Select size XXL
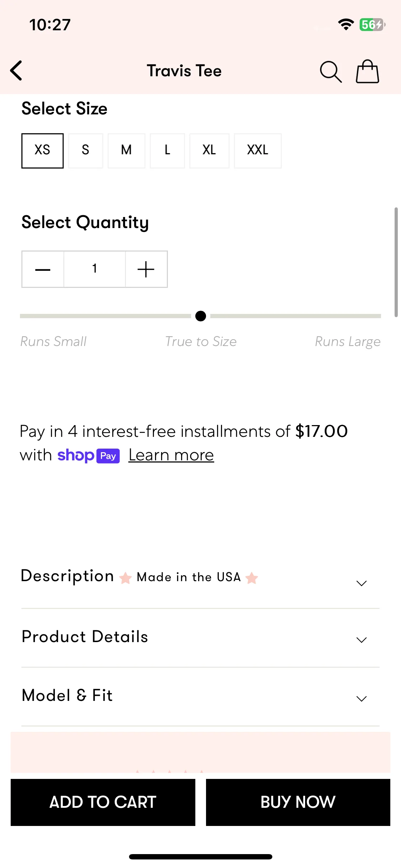Image resolution: width=401 pixels, height=868 pixels. [258, 151]
